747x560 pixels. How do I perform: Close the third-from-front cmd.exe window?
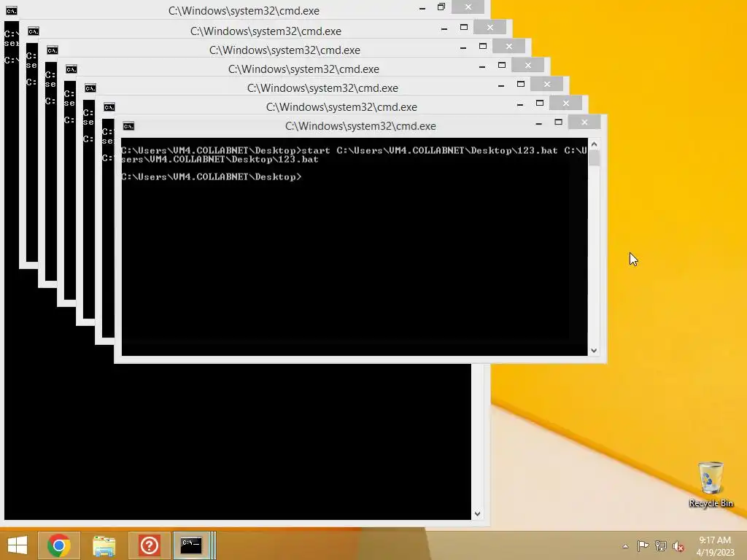click(547, 85)
